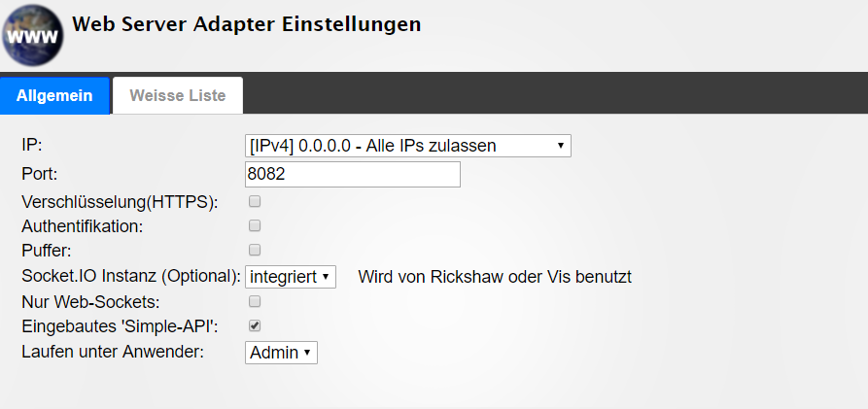Screen dimensions: 868x409
Task: Open the Laufen unter Anwender dropdown
Action: click(281, 352)
